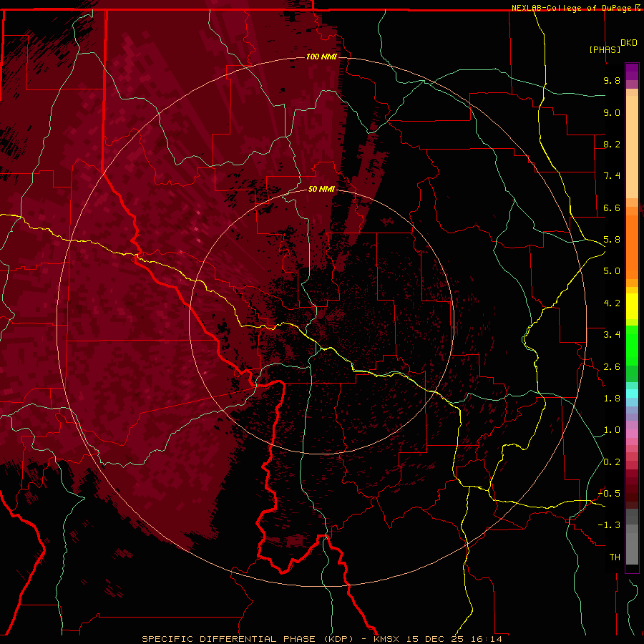This screenshot has width=644, height=644.
Task: Click the 'SPECIFIC DIFFERENTIAL PHASE (KDP)' product title
Action: (x=248, y=639)
